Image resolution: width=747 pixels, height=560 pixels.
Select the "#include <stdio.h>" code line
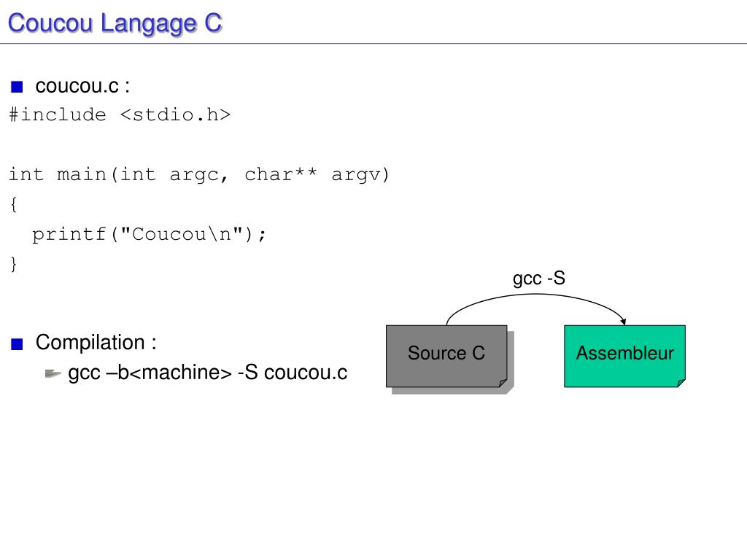coord(120,114)
